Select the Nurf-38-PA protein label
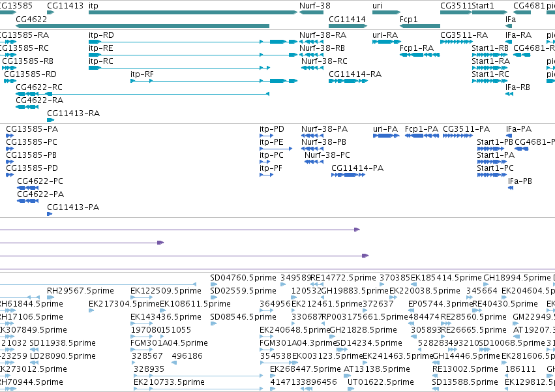 [x=325, y=129]
